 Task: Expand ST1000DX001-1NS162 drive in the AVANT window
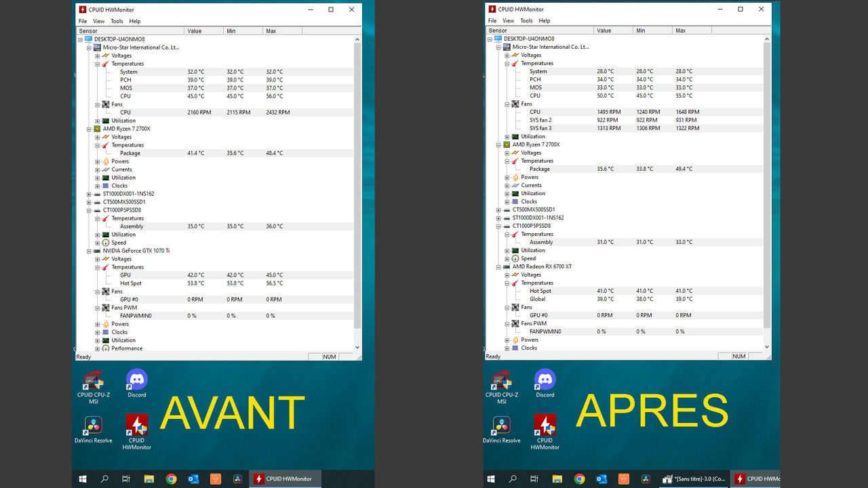(89, 194)
